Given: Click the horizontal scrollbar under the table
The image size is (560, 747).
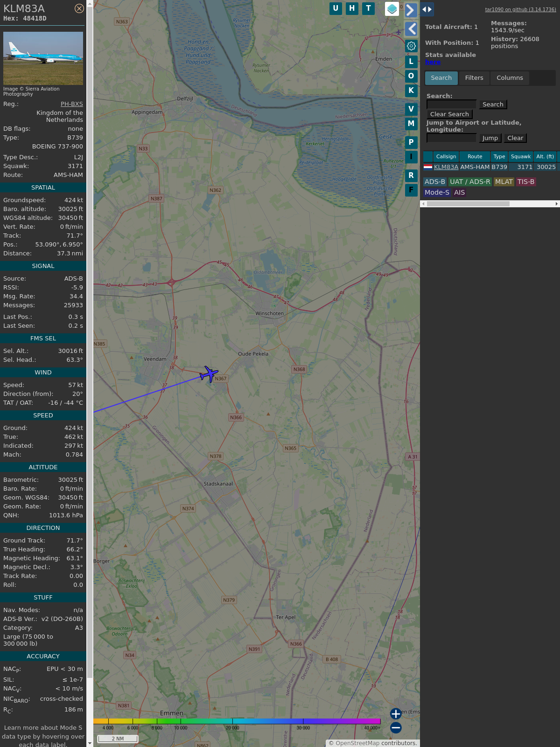Looking at the screenshot, I should click(468, 204).
